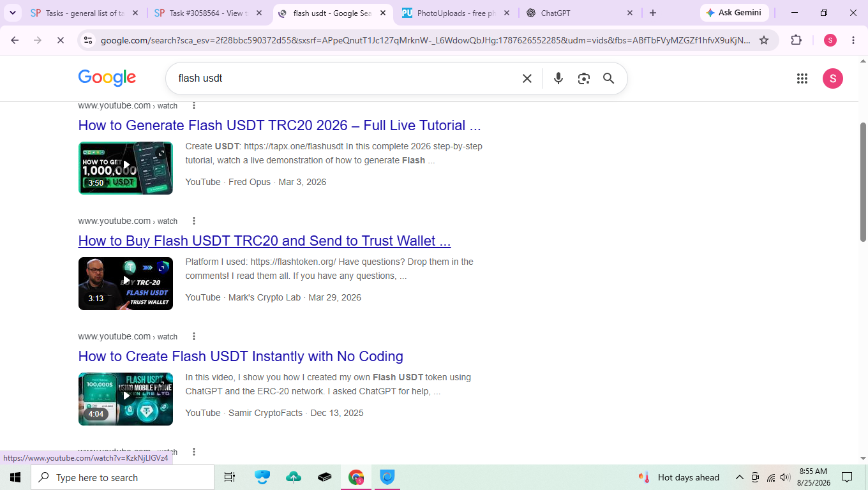Open How to Generate Flash USDT TRC20 2026 link
The width and height of the screenshot is (868, 490).
280,125
